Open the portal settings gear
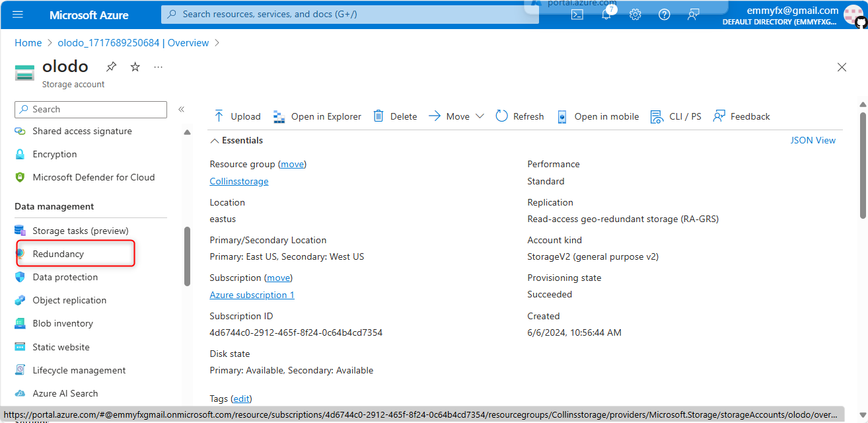 (x=635, y=15)
